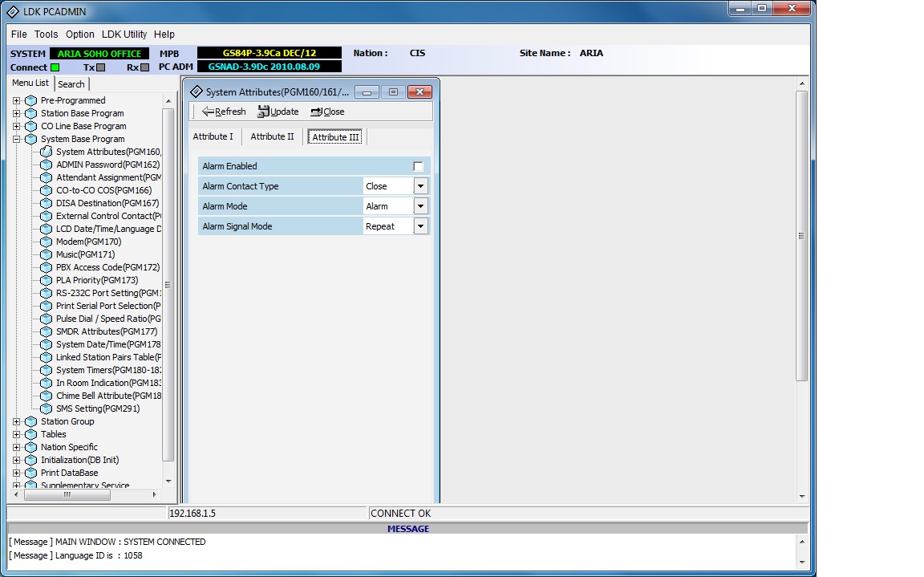Screen dimensions: 924x577
Task: Click the SMS Setting(PGM291) item icon
Action: click(46, 408)
